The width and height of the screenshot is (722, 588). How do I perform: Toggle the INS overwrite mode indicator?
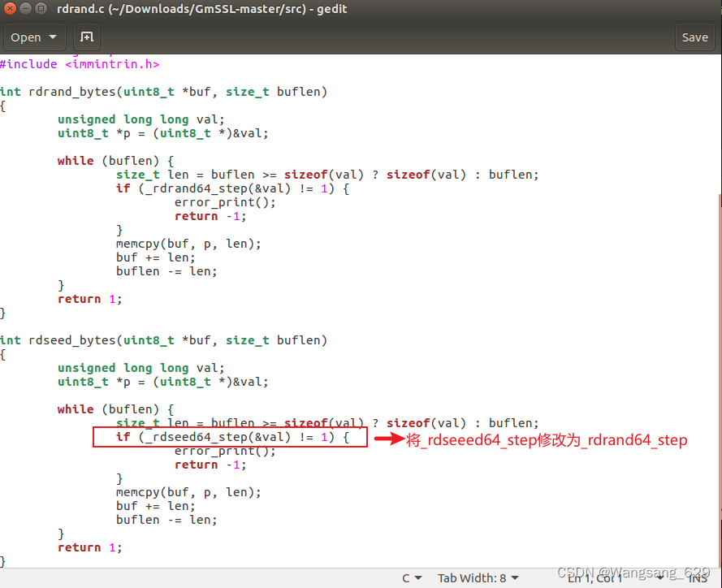pos(698,577)
